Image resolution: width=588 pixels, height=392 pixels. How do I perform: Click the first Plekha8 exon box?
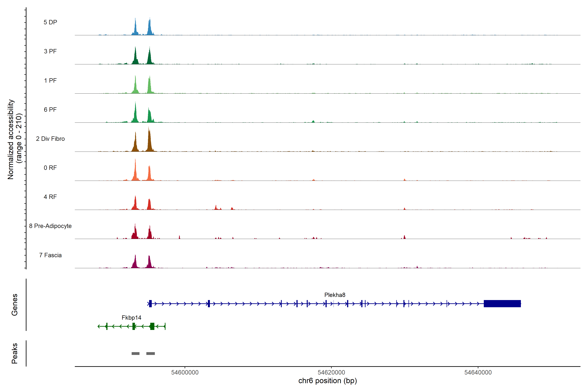click(150, 303)
